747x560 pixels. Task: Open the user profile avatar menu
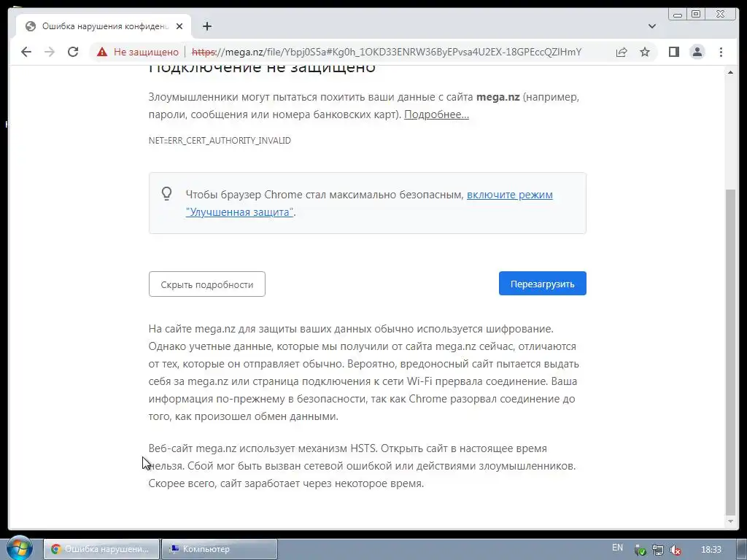coord(697,52)
